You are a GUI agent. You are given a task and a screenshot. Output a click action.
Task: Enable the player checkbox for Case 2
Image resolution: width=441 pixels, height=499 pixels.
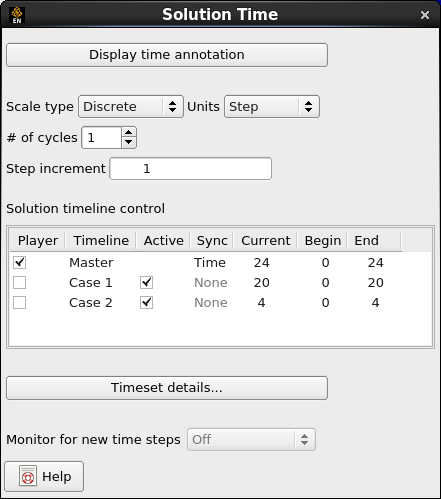click(x=19, y=303)
